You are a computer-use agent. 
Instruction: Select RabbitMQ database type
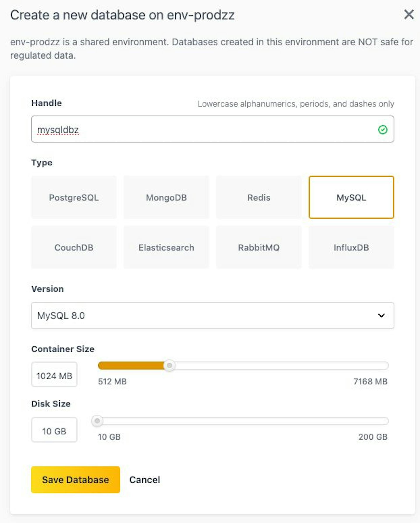point(259,247)
